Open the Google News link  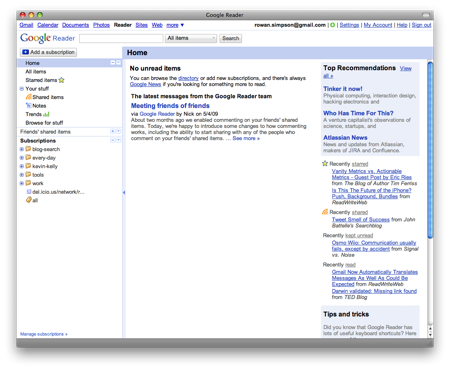(x=145, y=84)
